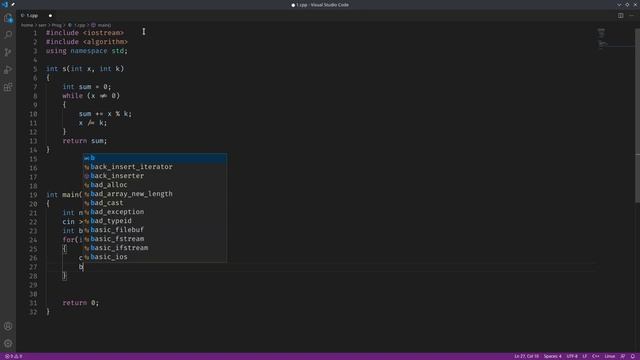Open the Source Control view
The height and width of the screenshot is (360, 640).
[8, 52]
